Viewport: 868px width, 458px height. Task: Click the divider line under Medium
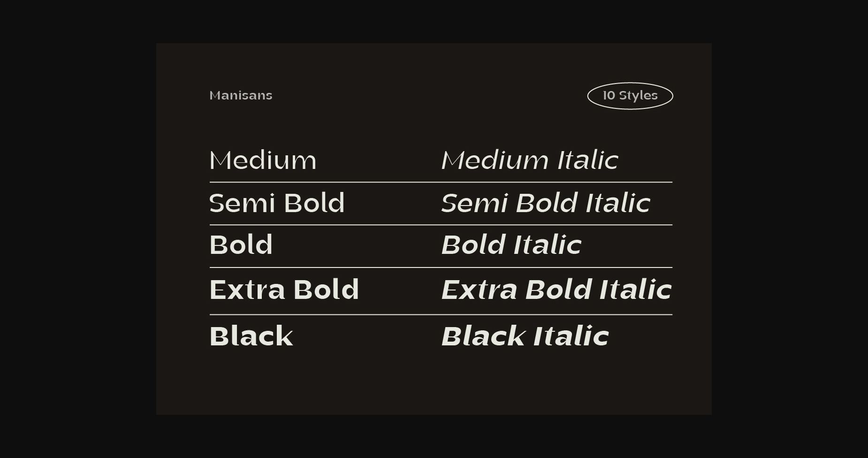click(441, 182)
